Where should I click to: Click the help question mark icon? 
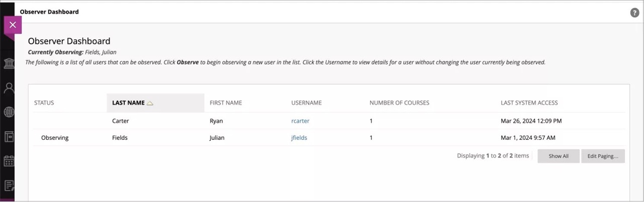point(634,13)
